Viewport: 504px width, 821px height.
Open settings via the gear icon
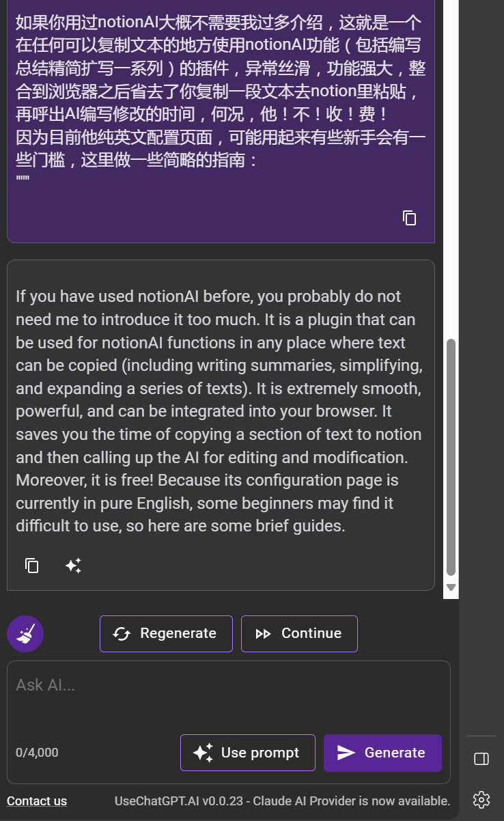(x=481, y=799)
